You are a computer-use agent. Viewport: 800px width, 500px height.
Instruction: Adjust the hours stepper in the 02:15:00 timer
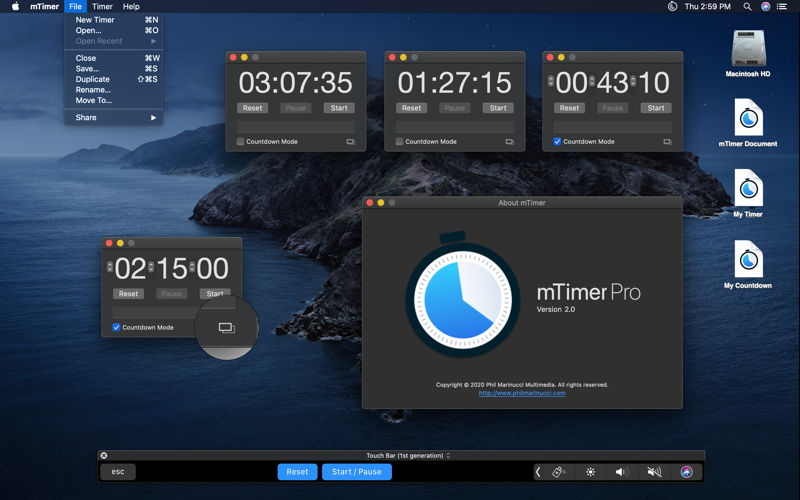point(110,267)
